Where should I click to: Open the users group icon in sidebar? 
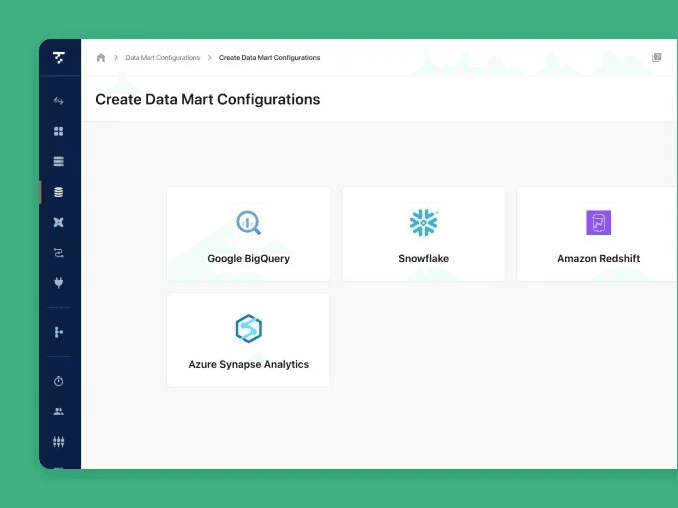[x=58, y=411]
